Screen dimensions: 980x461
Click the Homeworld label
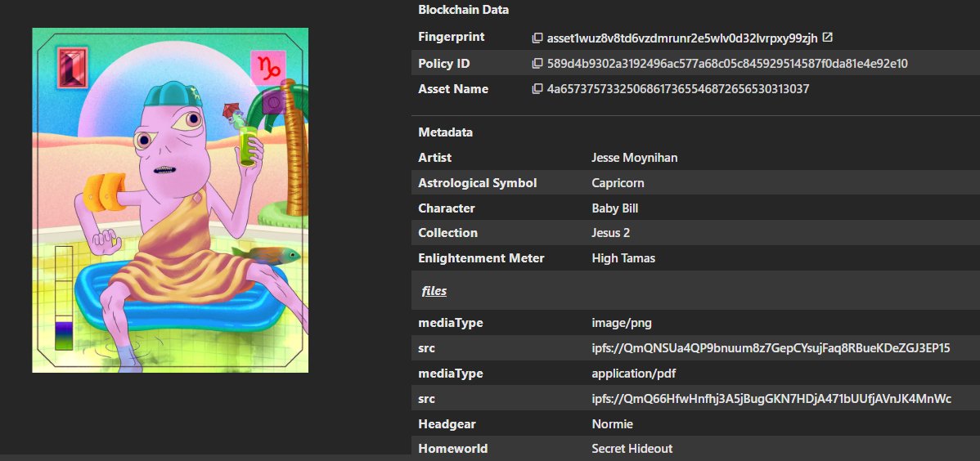[452, 449]
